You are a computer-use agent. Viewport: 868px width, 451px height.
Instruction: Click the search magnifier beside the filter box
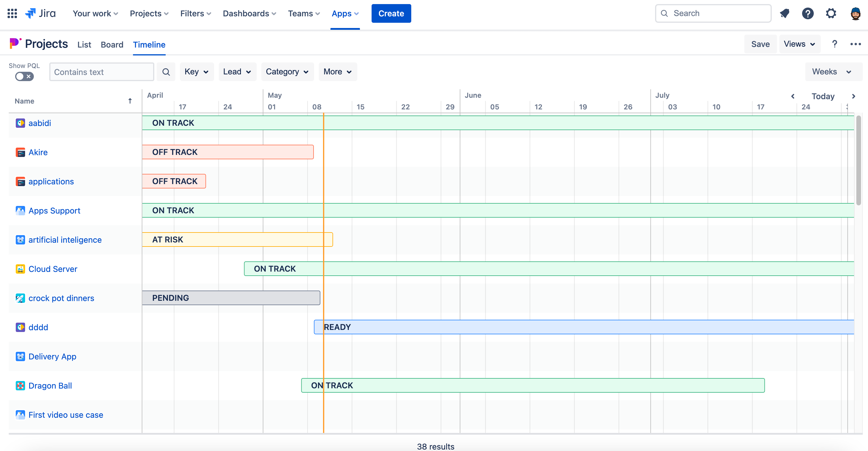coord(166,71)
